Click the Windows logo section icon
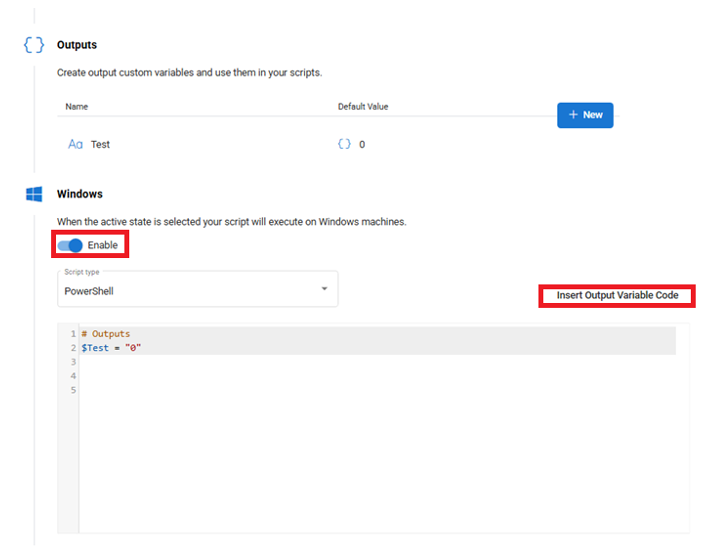722x548 pixels. click(x=34, y=194)
